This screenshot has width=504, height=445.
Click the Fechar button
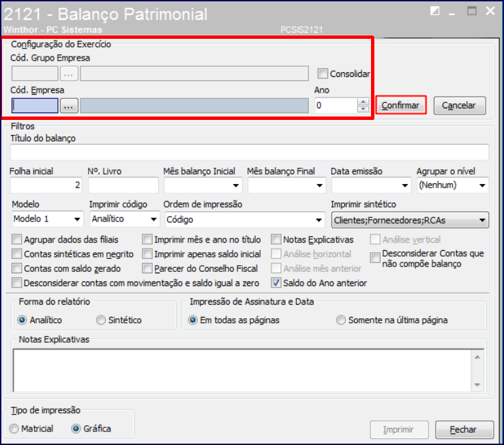click(464, 429)
